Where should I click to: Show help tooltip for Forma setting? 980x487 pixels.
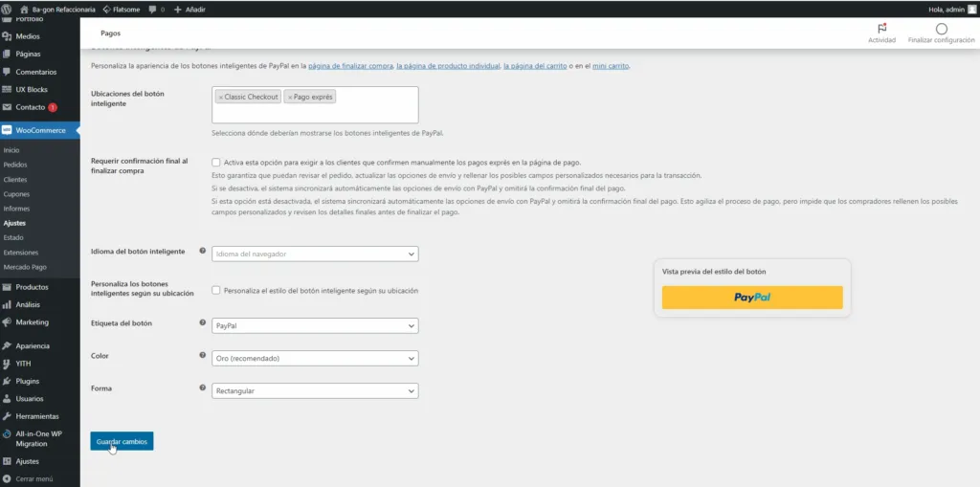click(x=203, y=387)
